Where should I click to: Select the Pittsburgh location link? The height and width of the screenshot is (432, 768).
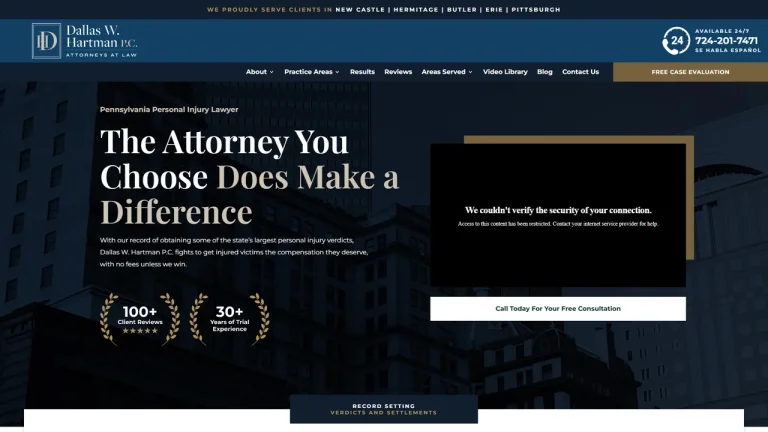coord(536,9)
